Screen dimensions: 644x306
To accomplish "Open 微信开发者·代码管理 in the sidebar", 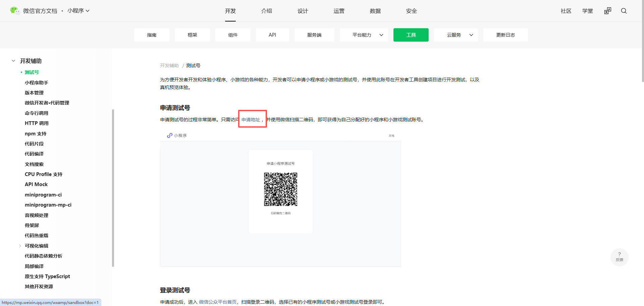I will (47, 103).
